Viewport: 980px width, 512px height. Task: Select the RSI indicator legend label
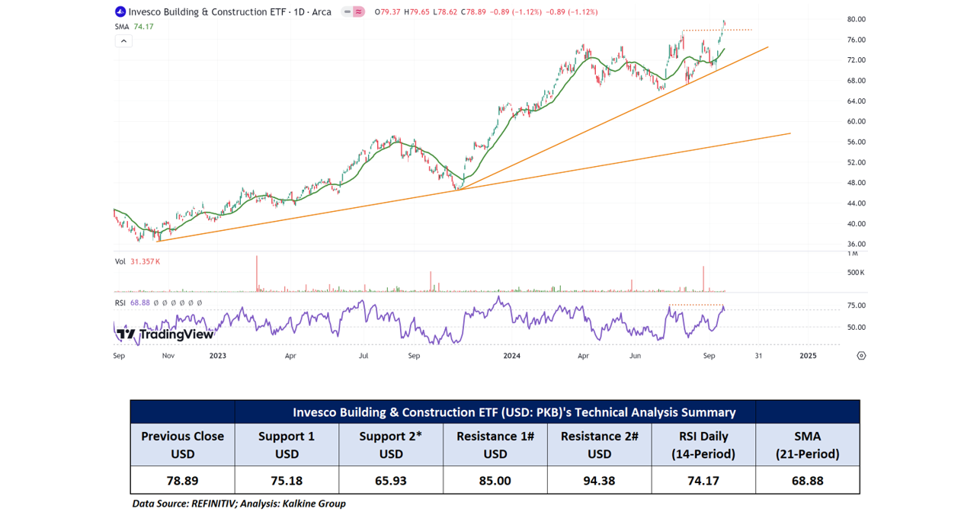coord(121,302)
